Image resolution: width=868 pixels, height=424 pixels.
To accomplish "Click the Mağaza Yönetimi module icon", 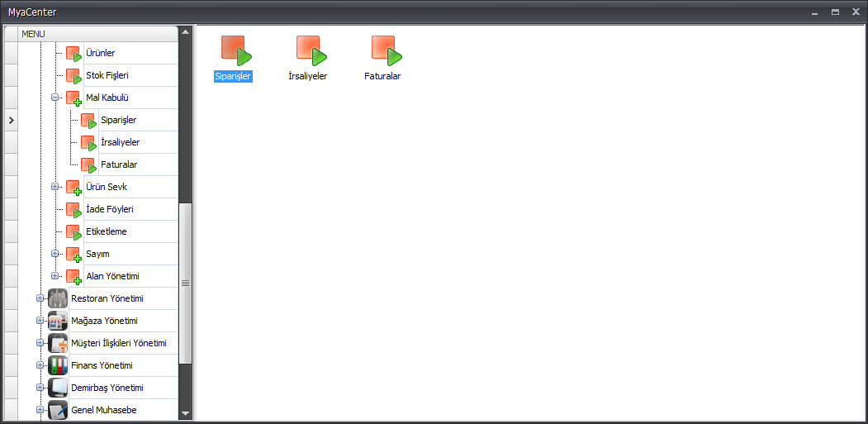I will pos(58,321).
